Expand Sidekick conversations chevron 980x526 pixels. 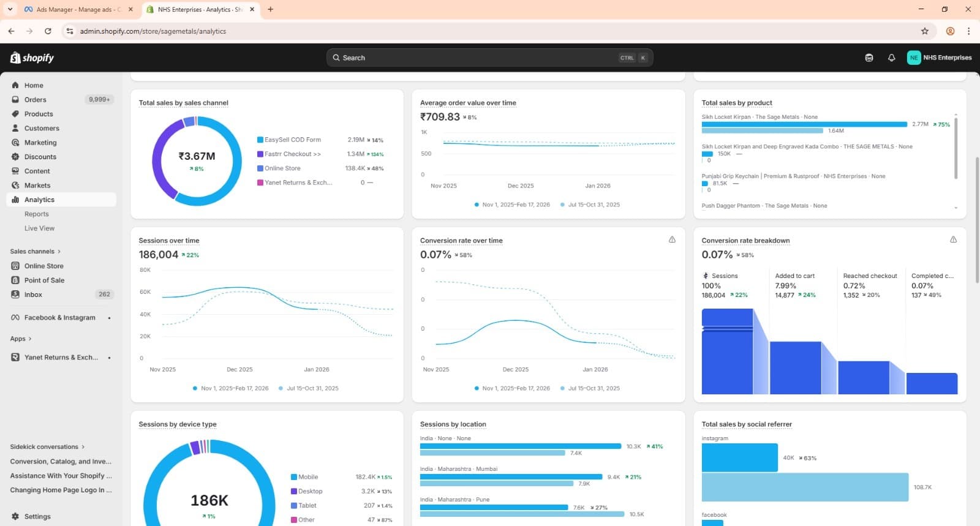83,447
